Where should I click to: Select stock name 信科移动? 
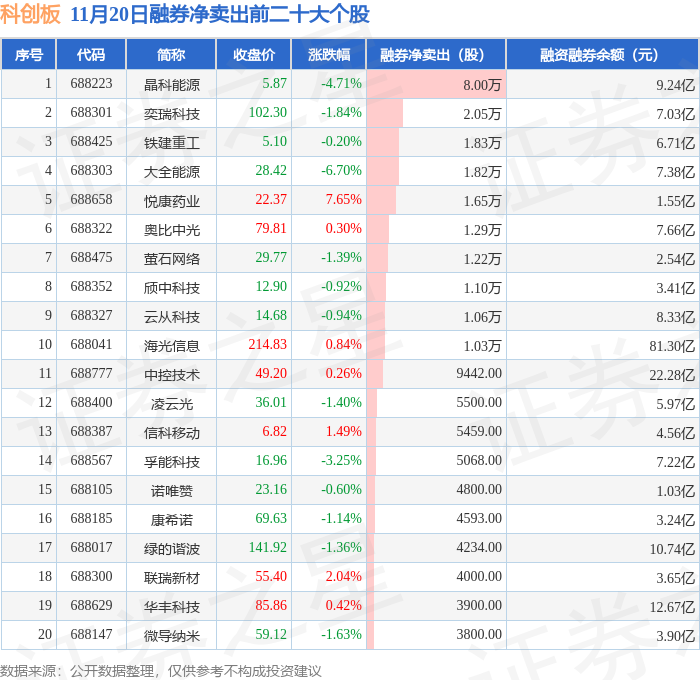click(x=171, y=433)
